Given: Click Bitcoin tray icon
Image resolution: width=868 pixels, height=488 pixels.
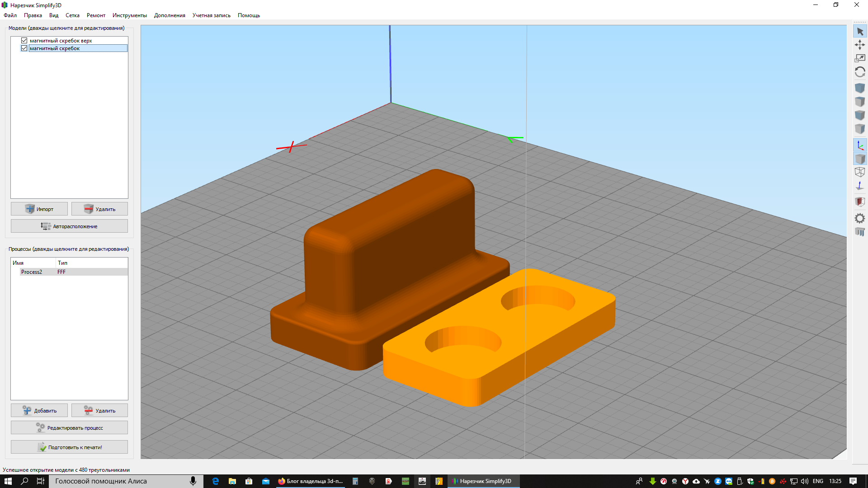Looking at the screenshot, I should click(x=772, y=481).
